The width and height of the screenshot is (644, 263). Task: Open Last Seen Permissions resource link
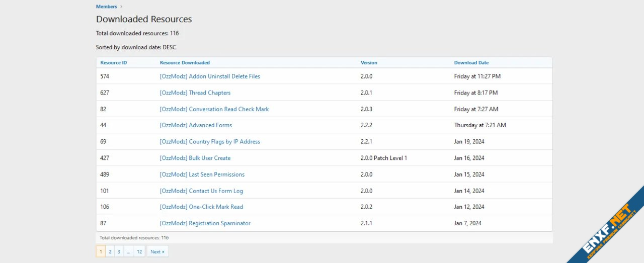[x=202, y=174]
